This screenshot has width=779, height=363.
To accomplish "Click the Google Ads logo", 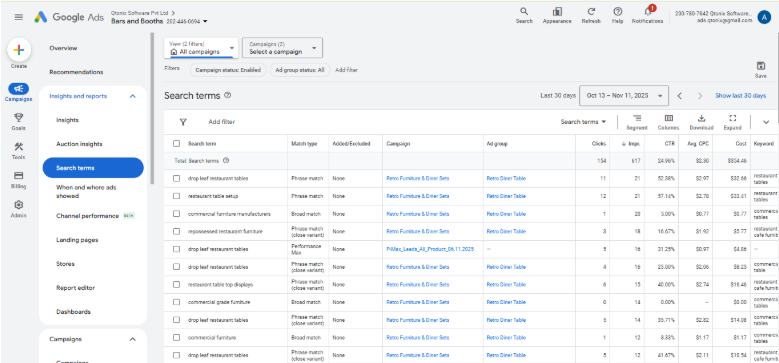I will [x=69, y=17].
